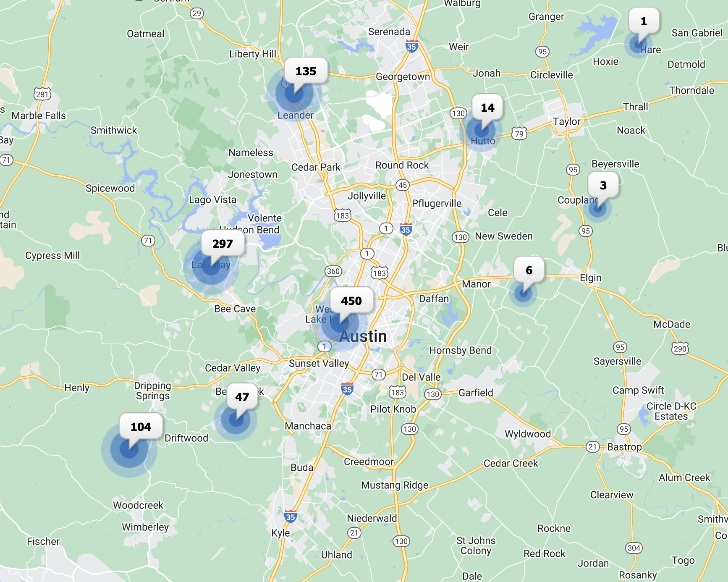Image resolution: width=728 pixels, height=582 pixels.
Task: Click the Bastrop town label
Action: point(624,447)
